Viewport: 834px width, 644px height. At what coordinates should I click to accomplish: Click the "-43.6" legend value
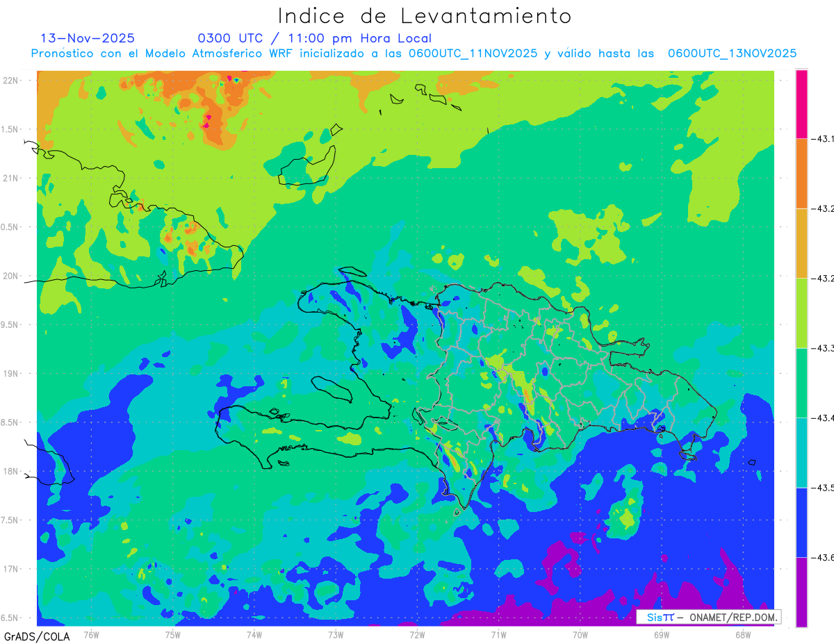click(823, 558)
